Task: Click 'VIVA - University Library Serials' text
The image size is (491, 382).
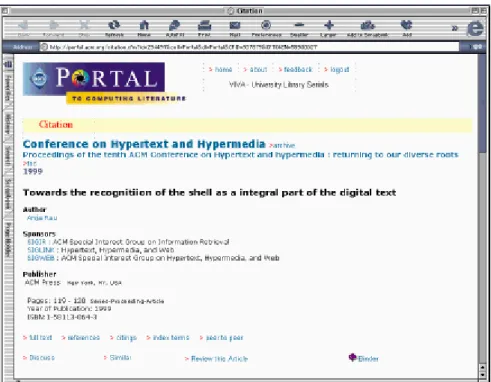Action: click(x=279, y=85)
